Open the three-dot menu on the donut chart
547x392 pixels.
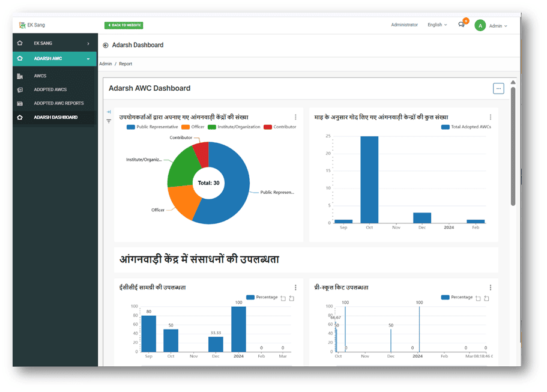(x=295, y=117)
